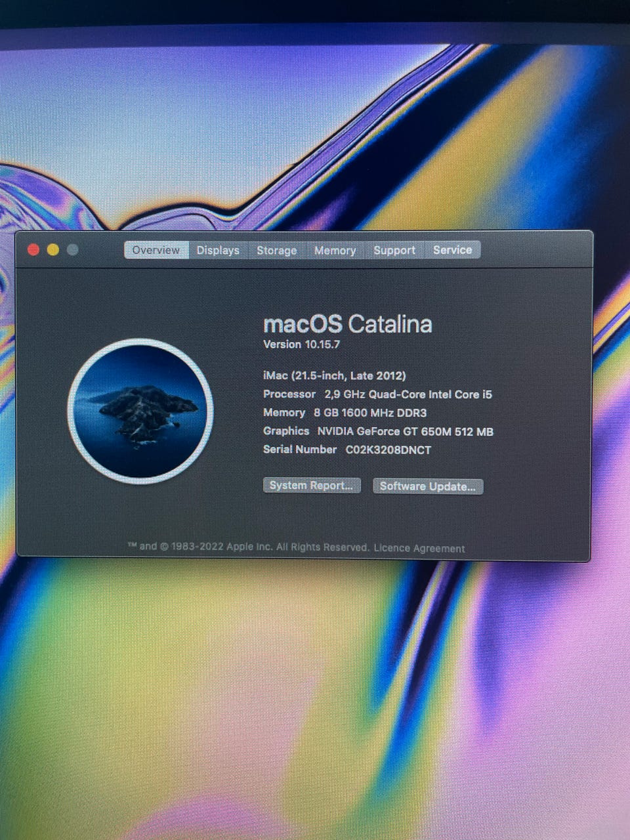Image resolution: width=630 pixels, height=840 pixels.
Task: Open the Licence Agreement link
Action: [419, 549]
